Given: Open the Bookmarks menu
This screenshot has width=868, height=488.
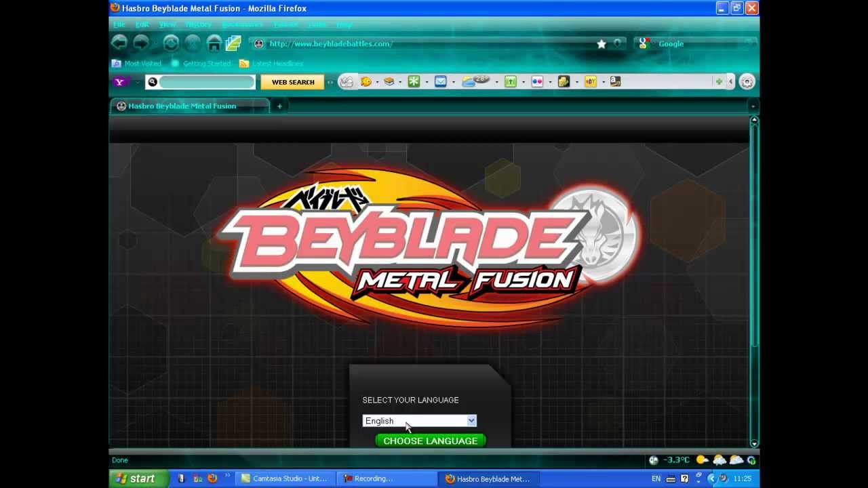Looking at the screenshot, I should (x=242, y=24).
